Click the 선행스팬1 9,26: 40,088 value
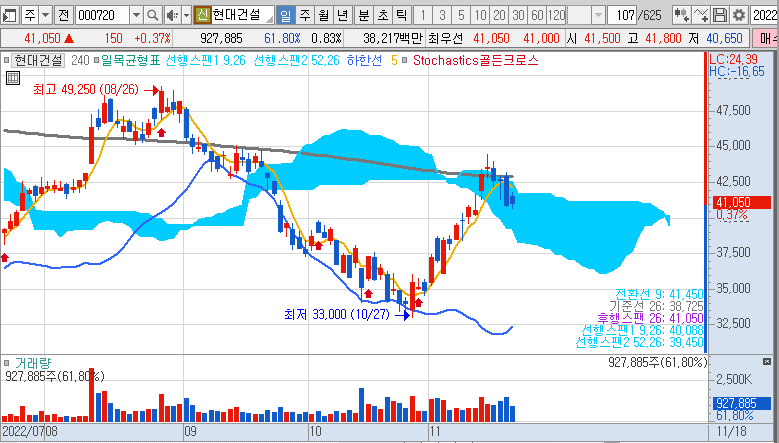The width and height of the screenshot is (779, 443). (642, 330)
